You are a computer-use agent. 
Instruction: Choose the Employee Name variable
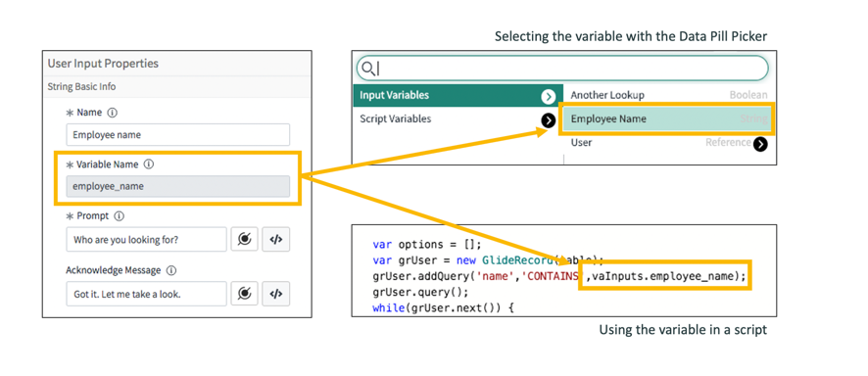click(x=666, y=118)
